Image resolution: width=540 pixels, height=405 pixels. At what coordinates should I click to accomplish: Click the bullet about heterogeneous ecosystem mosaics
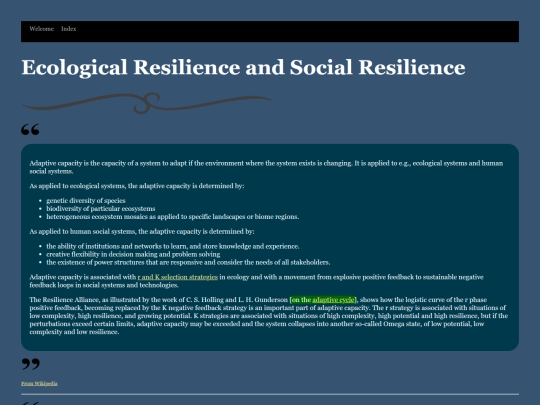[x=173, y=217]
